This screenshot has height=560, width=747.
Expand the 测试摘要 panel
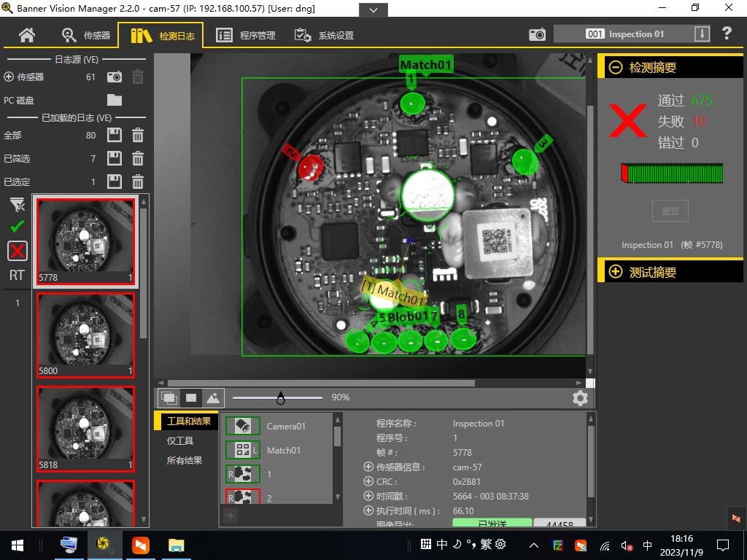[616, 272]
